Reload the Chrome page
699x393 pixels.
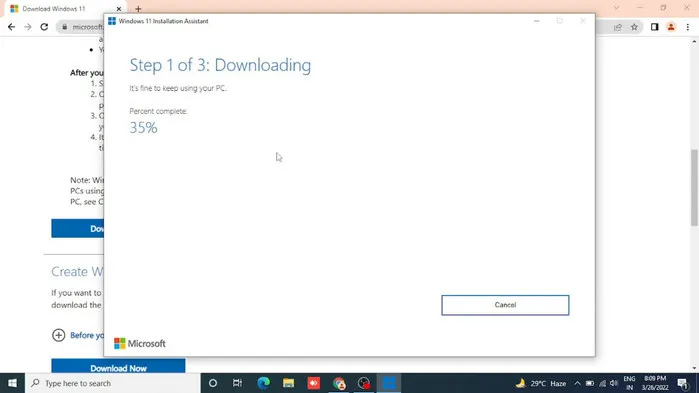[44, 27]
